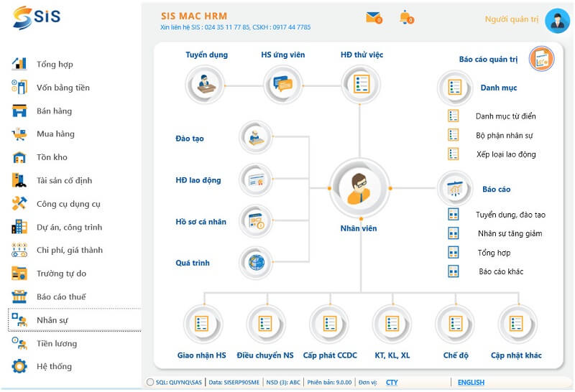575x392 pixels.
Task: Select the central Nhân viên employee icon
Action: click(x=359, y=188)
